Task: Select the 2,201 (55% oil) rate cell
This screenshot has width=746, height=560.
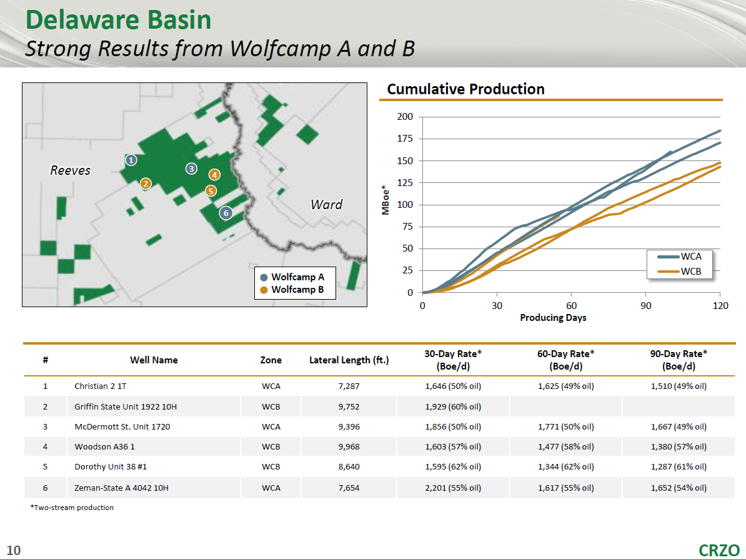Action: (x=453, y=488)
